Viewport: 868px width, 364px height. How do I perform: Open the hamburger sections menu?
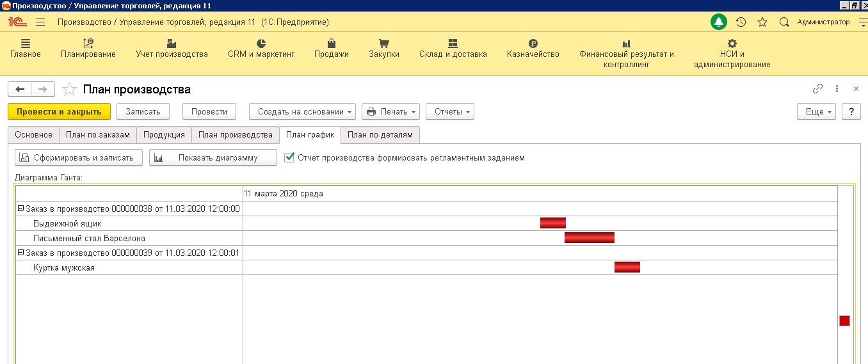point(40,22)
